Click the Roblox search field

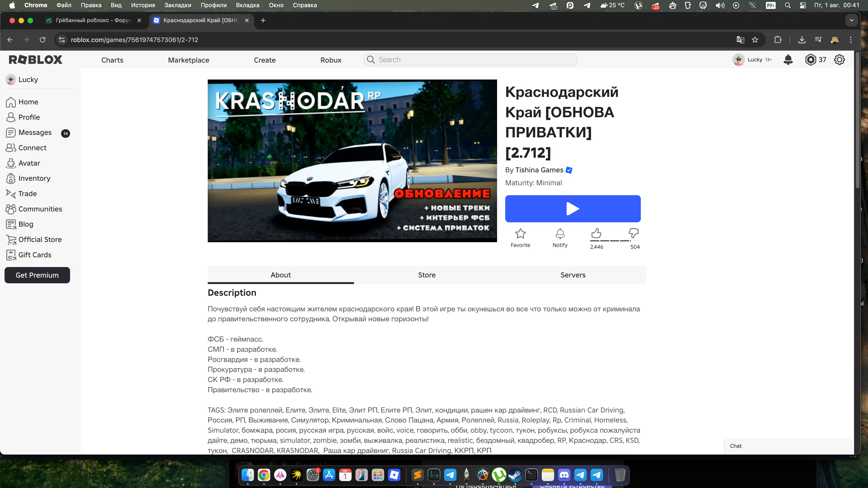tap(470, 60)
